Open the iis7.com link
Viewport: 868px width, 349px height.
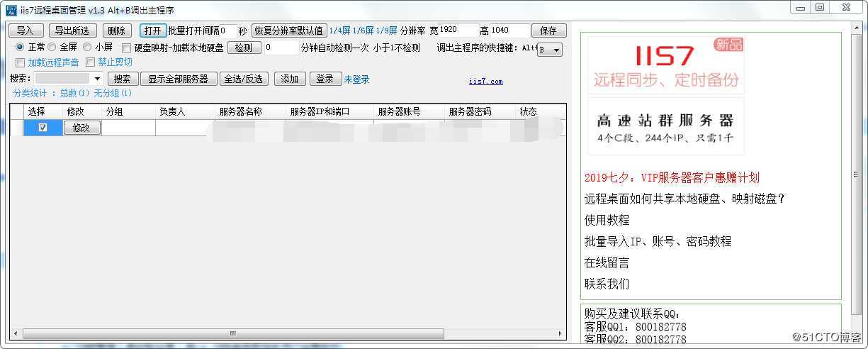(x=486, y=82)
